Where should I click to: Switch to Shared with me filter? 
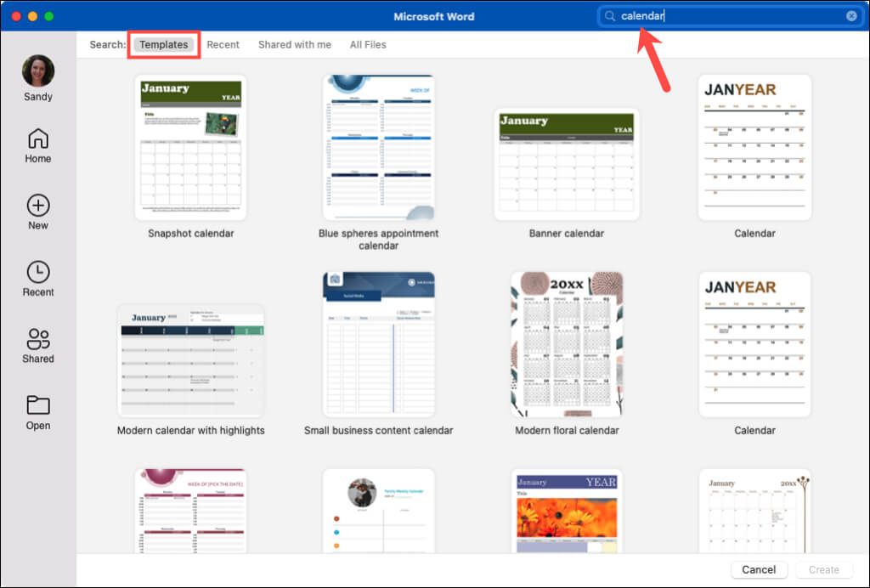[295, 44]
